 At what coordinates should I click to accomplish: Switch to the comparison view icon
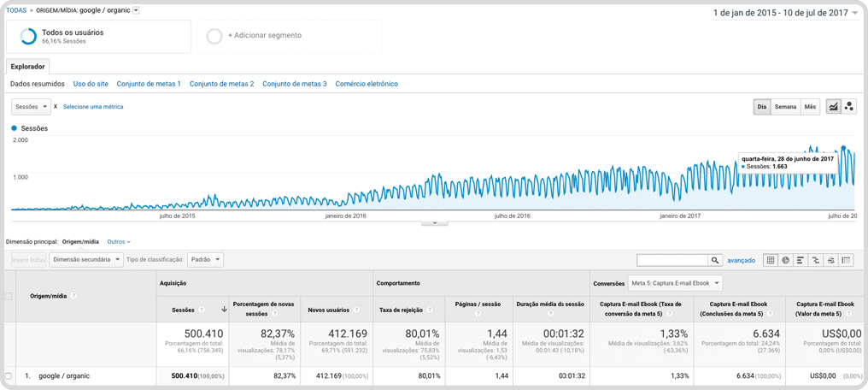tap(815, 260)
